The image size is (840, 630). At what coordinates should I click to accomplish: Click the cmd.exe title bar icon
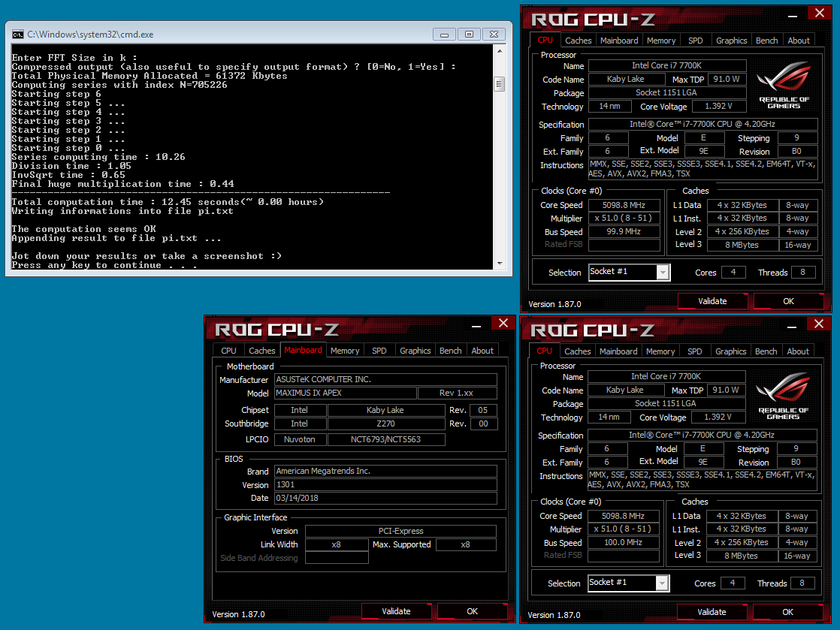tap(18, 35)
